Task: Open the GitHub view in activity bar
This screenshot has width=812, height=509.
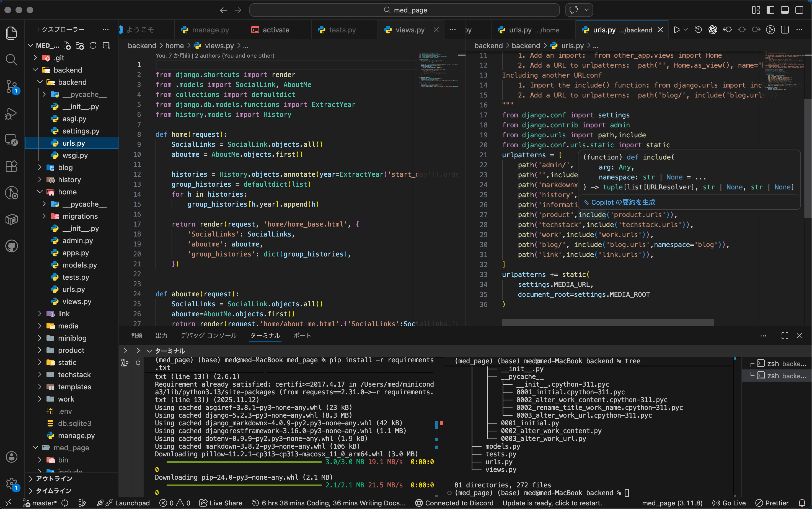Action: click(11, 246)
